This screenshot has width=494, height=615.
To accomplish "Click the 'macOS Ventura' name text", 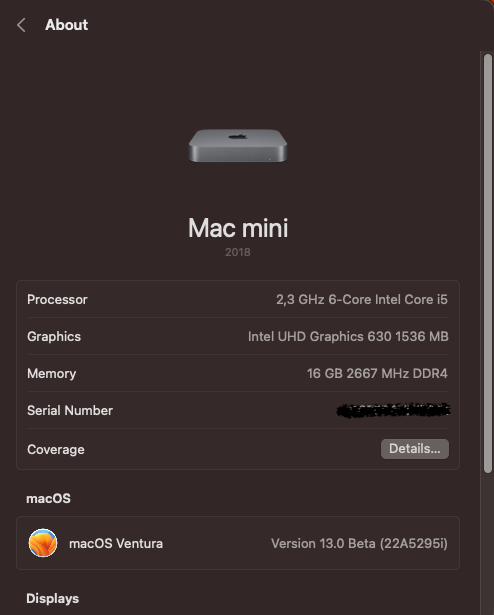I will 116,544.
